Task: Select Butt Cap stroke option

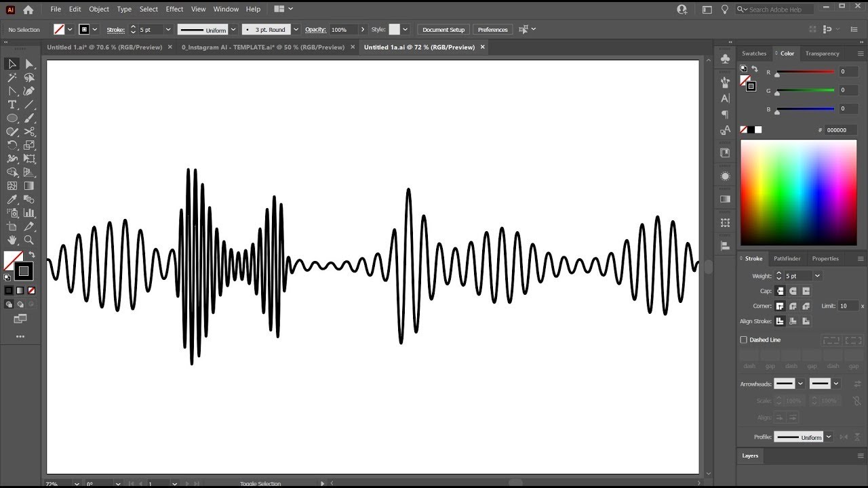Action: tap(780, 291)
